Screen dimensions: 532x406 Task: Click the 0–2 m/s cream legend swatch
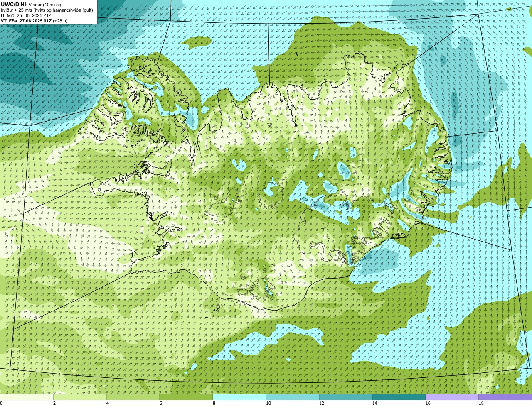click(27, 397)
